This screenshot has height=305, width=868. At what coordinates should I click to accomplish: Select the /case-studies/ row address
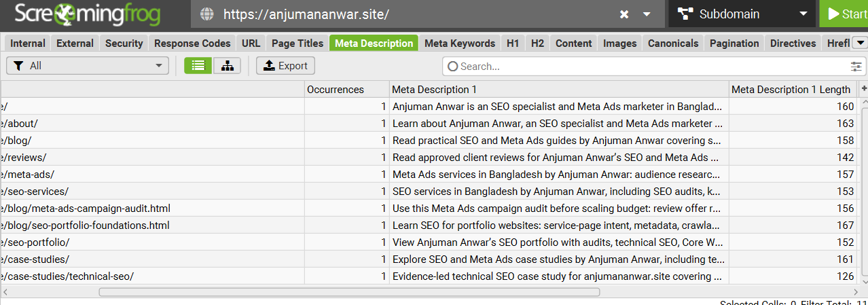[152, 259]
